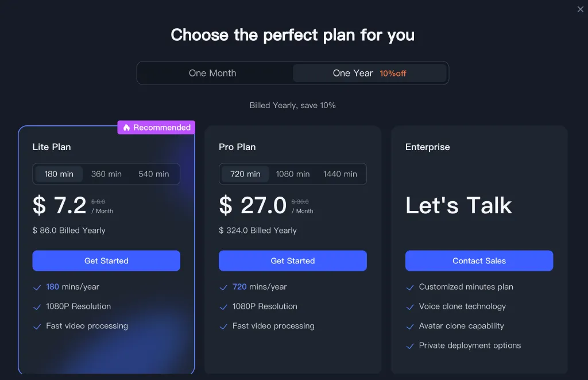
Task: Click Get Started under Lite Plan
Action: click(106, 261)
